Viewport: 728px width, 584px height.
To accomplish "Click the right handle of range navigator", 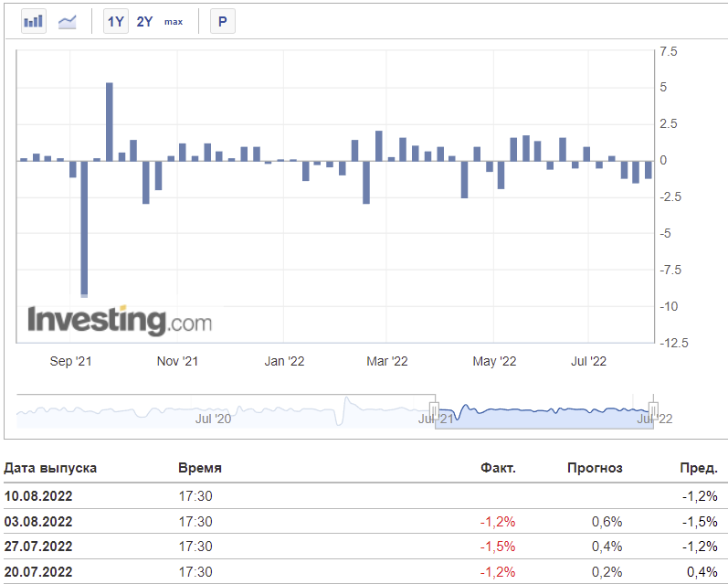I will [x=653, y=410].
